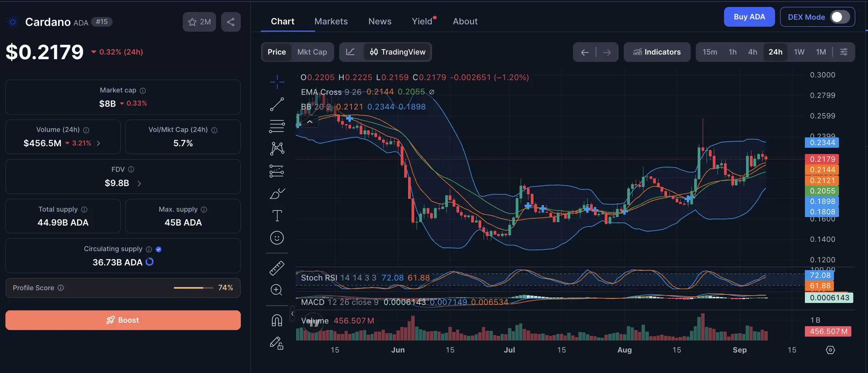Show Volume (24h) info tooltip
868x373 pixels.
(86, 130)
